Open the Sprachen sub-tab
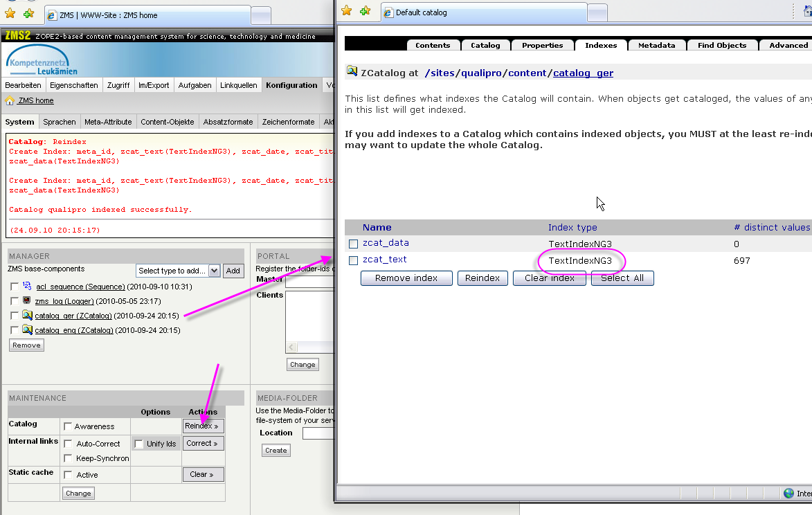 click(x=60, y=122)
